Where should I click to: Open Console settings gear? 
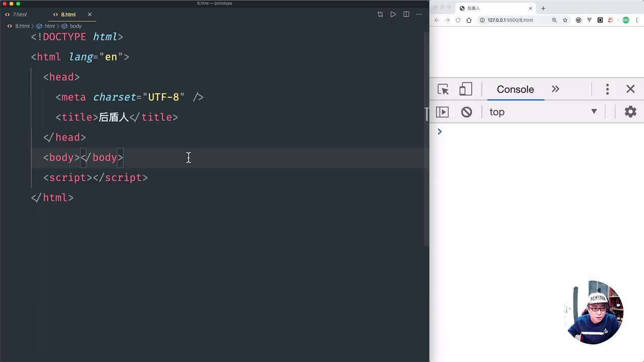pyautogui.click(x=630, y=112)
